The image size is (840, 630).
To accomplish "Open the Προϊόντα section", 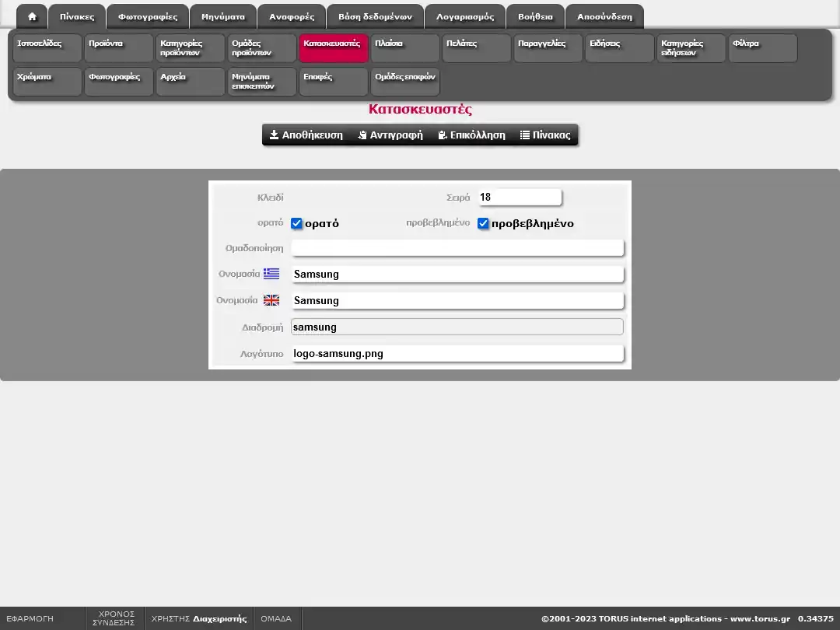I will 119,48.
